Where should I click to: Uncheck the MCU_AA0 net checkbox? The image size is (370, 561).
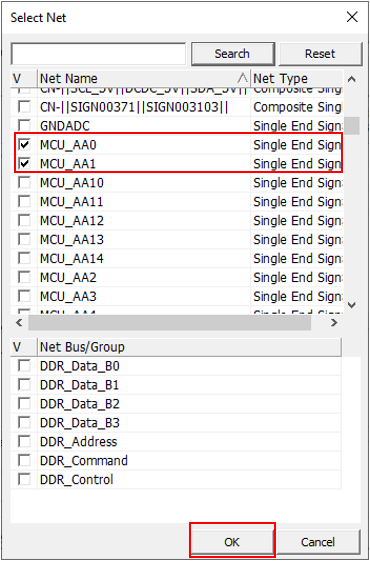tap(24, 145)
